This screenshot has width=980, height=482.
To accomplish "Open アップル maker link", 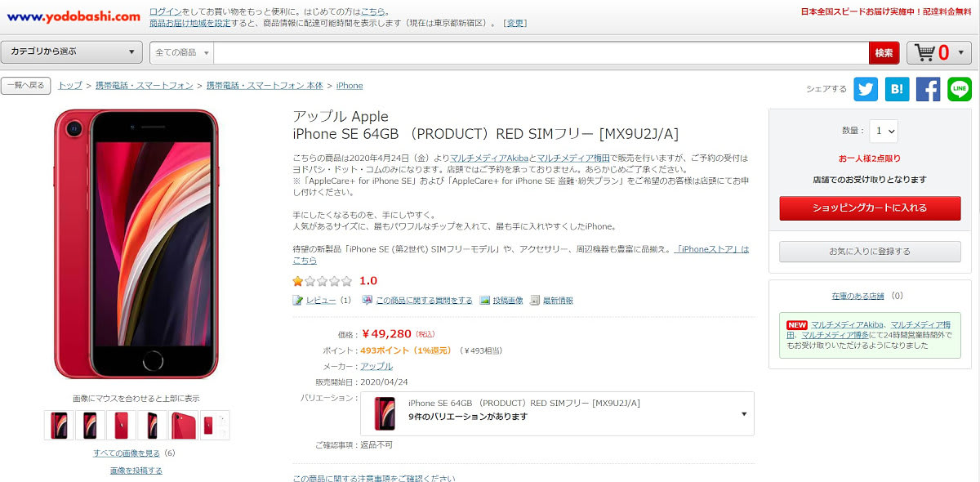I will [376, 367].
